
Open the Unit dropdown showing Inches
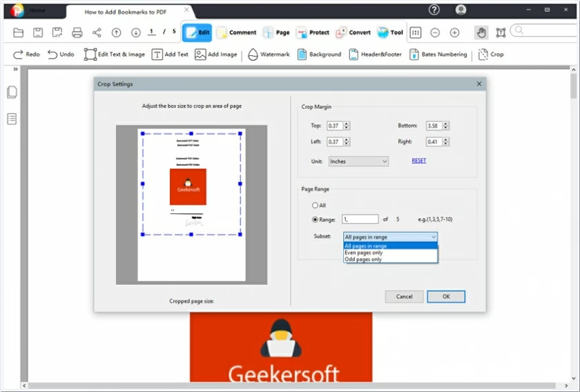358,161
